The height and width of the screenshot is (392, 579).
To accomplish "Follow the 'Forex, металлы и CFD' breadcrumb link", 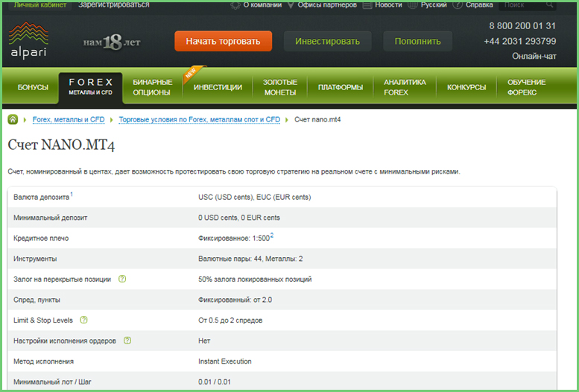I will tap(68, 119).
